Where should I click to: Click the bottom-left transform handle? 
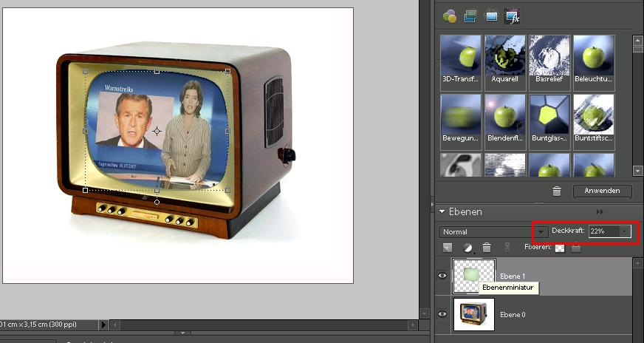click(x=85, y=191)
